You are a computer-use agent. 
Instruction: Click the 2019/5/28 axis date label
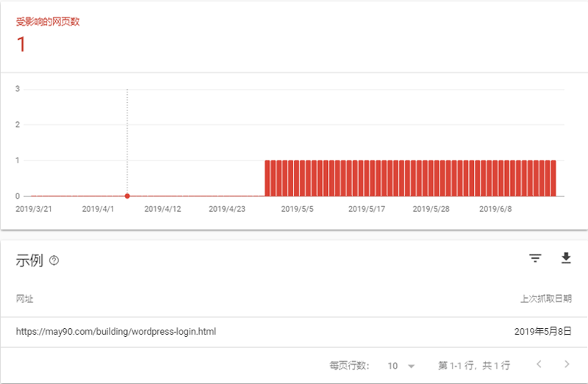tap(431, 209)
